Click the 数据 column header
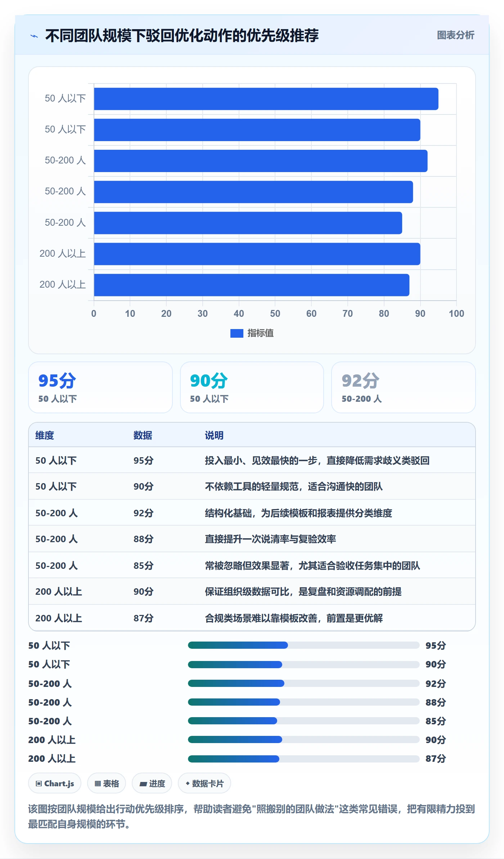The height and width of the screenshot is (859, 504). click(x=143, y=435)
